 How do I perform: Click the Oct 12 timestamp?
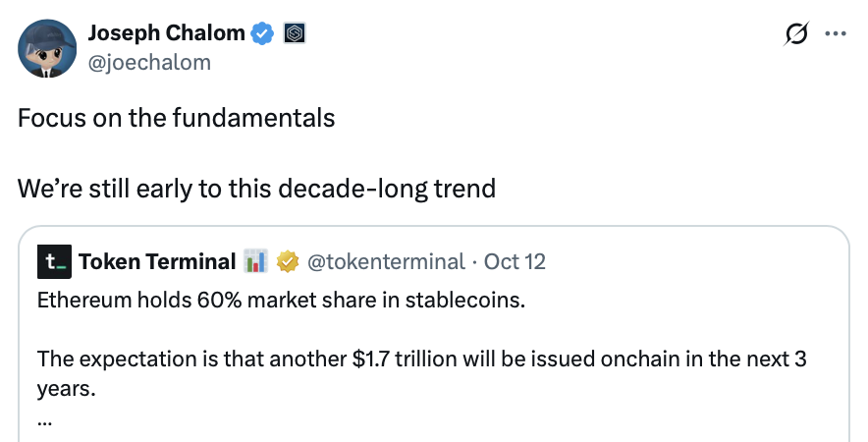click(515, 262)
